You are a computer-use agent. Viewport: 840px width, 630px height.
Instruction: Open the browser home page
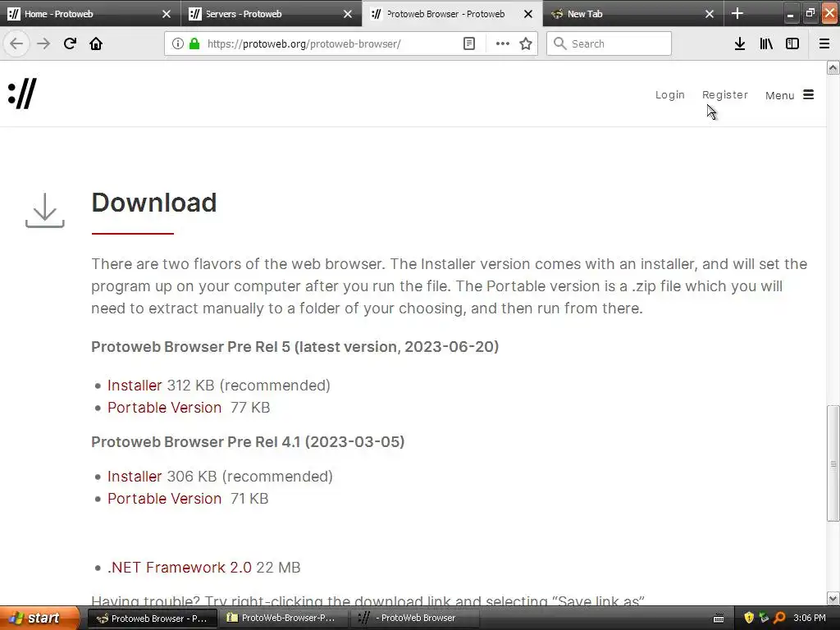96,43
